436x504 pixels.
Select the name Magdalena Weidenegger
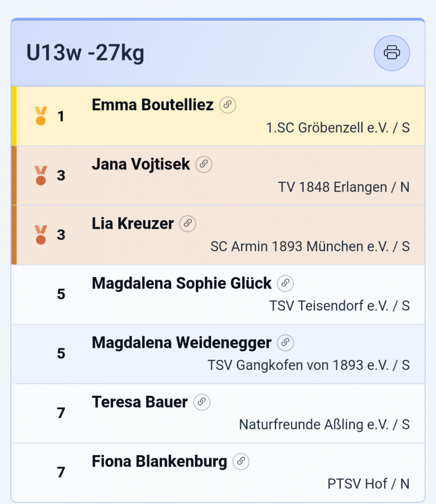click(x=182, y=343)
